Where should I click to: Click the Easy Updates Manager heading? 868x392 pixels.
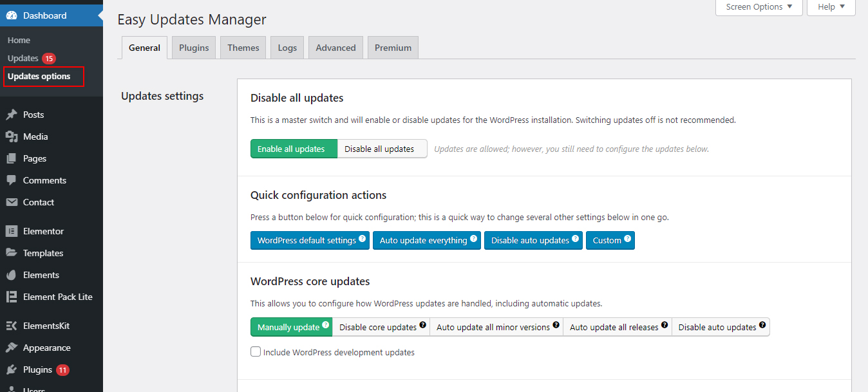click(192, 20)
